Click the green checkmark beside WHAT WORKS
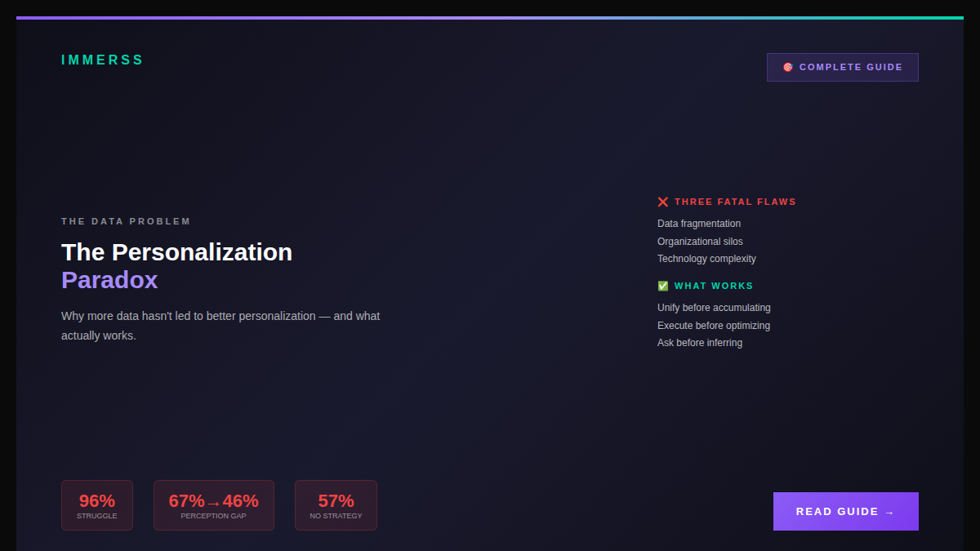The image size is (980, 551). pyautogui.click(x=662, y=286)
